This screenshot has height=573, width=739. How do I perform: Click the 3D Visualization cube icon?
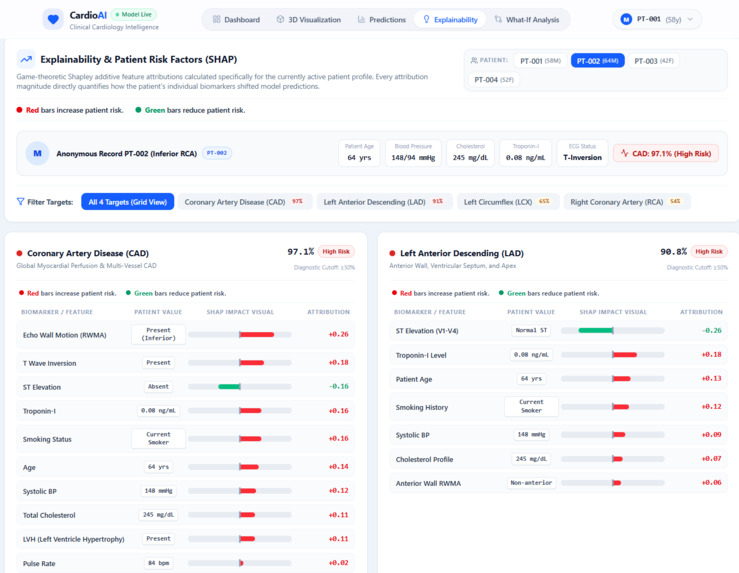click(x=280, y=19)
